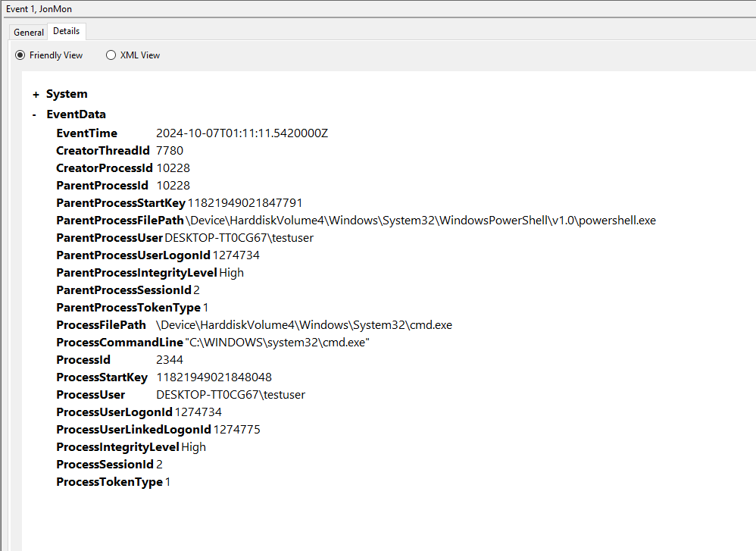Screen dimensions: 756x551
Task: Select the Details tab
Action: pyautogui.click(x=67, y=31)
